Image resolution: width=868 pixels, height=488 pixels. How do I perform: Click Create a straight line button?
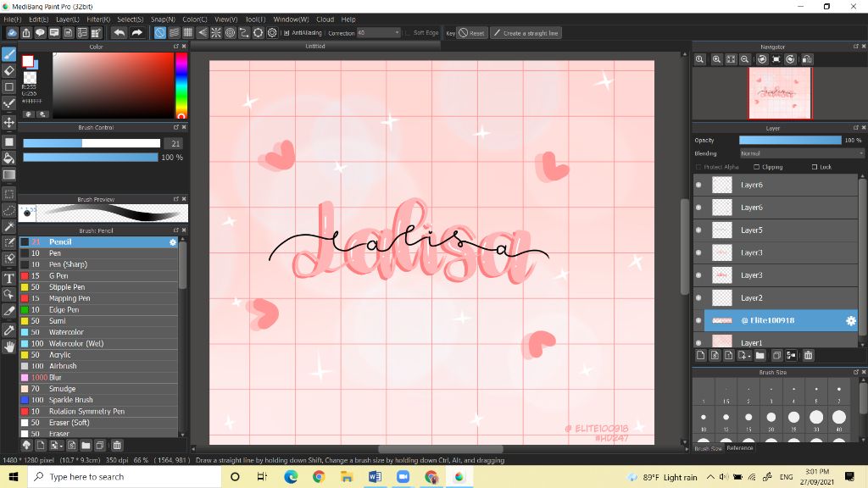pos(526,33)
